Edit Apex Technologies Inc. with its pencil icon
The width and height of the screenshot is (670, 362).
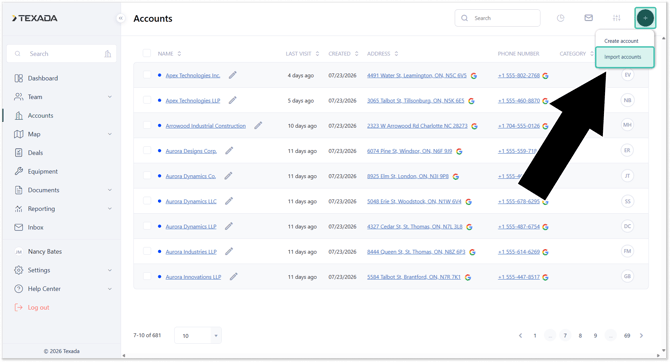(x=232, y=75)
